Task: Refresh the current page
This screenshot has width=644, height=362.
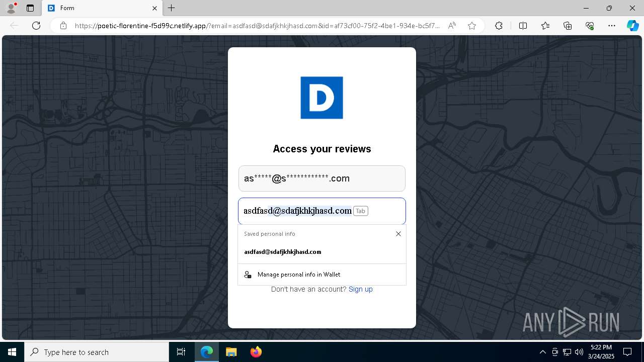Action: pos(36,26)
